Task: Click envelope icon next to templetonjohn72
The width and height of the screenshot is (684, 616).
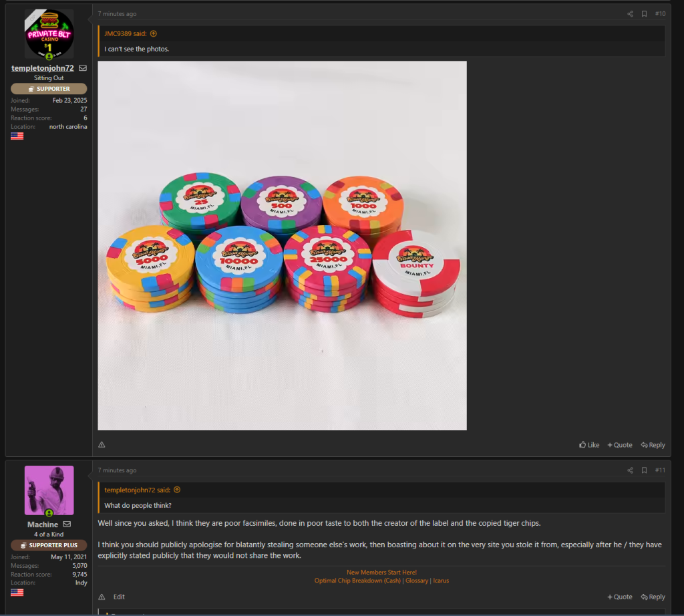Action: coord(83,68)
